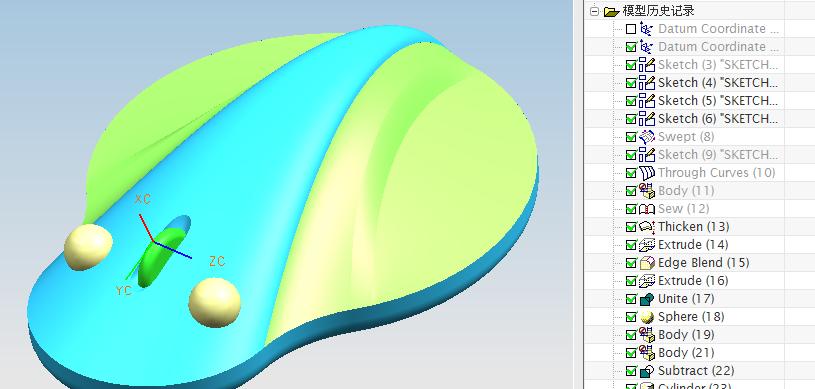Toggle the Body (21) checkbox
Screen dimensions: 815x389
[631, 353]
